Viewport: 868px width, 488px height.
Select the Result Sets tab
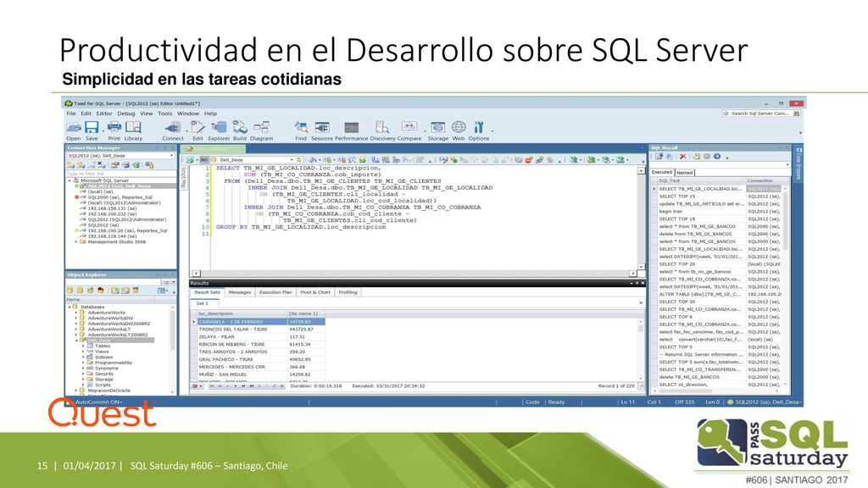click(x=207, y=292)
